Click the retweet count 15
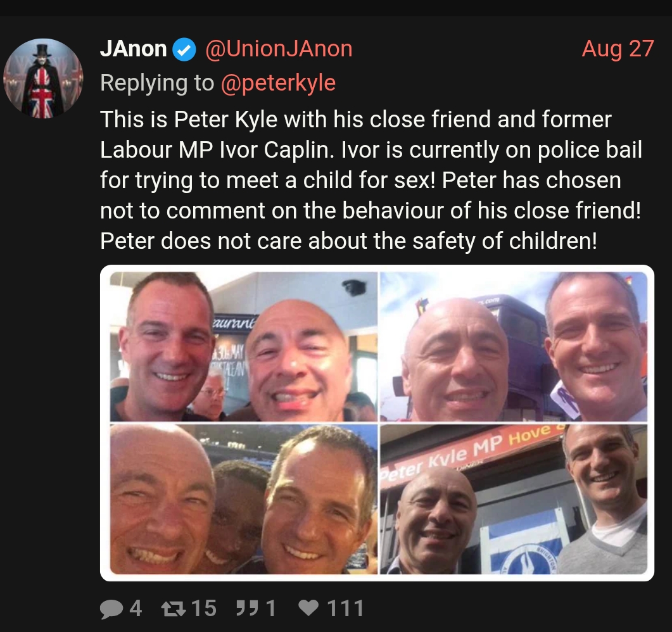 (204, 608)
